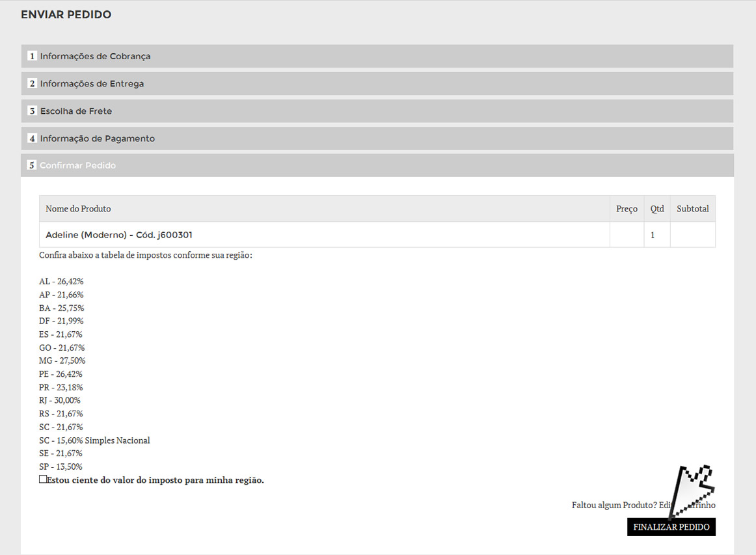The image size is (756, 555).
Task: Expand the Informações de Cobrança section
Action: [x=95, y=57]
